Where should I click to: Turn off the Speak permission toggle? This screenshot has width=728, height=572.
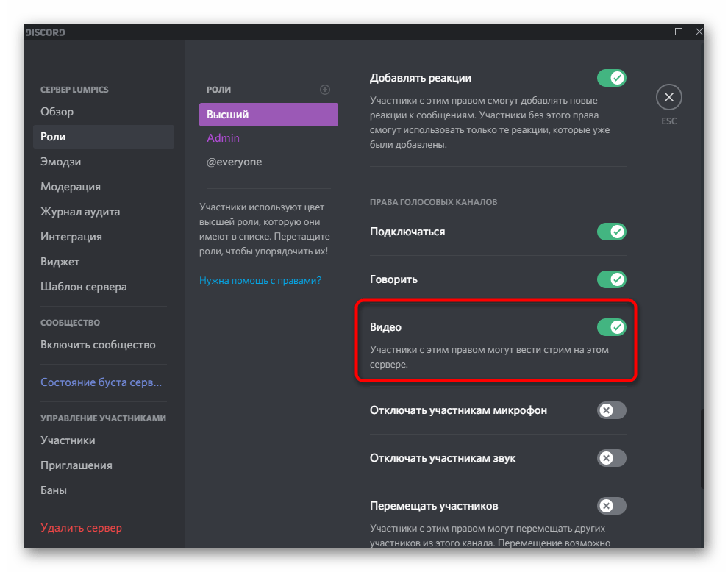611,279
